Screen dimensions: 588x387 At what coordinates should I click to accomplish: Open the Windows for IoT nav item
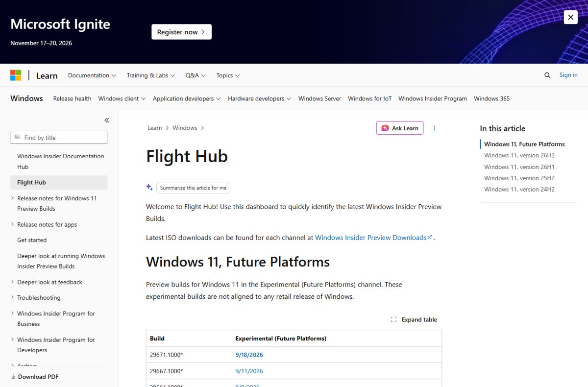tap(370, 98)
